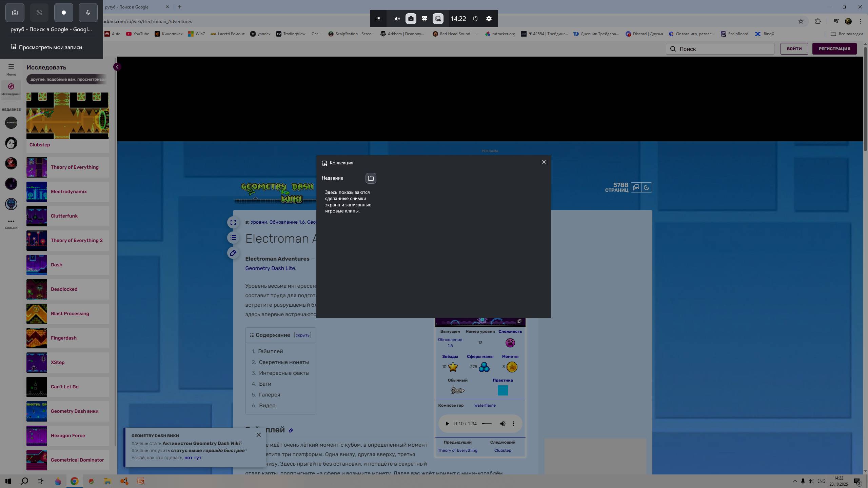Hide the table of contents
The height and width of the screenshot is (488, 868).
point(302,335)
